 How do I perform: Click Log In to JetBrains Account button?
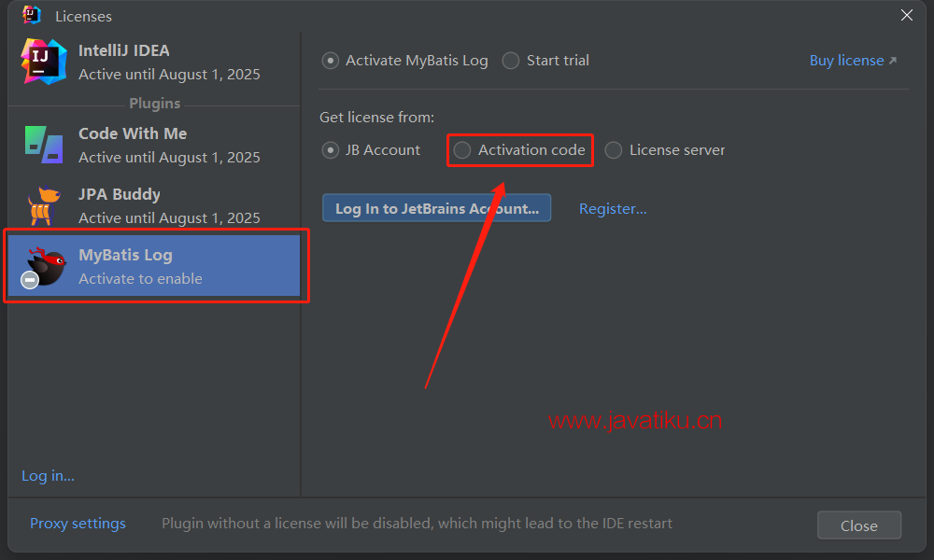[x=436, y=208]
